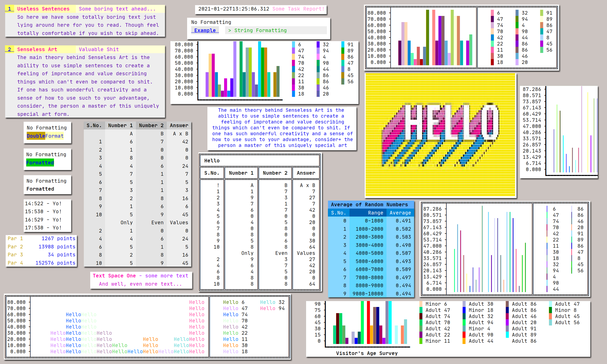607x364 pixels.
Task: Click the Range column header
Action: coord(375,213)
